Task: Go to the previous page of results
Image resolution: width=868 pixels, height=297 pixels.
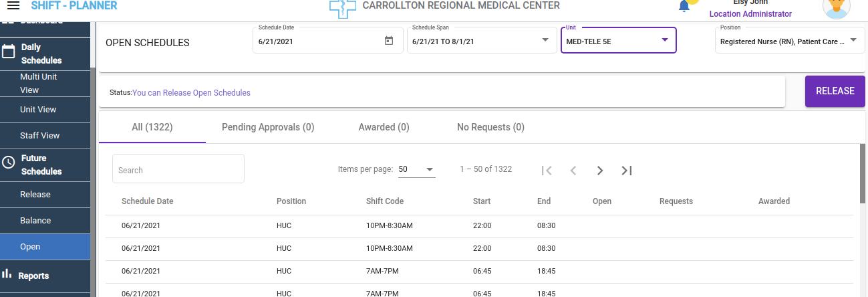Action: (573, 171)
